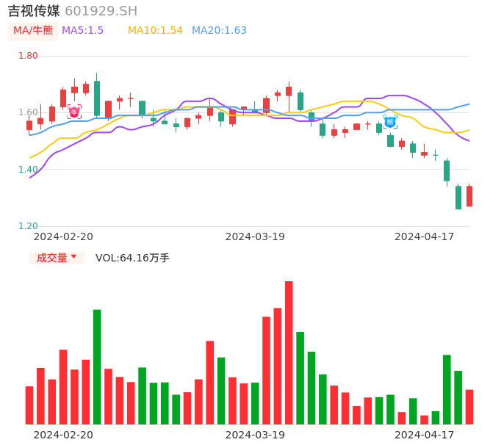
Task: Open the 成交量 indicator dropdown
Action: [x=57, y=258]
